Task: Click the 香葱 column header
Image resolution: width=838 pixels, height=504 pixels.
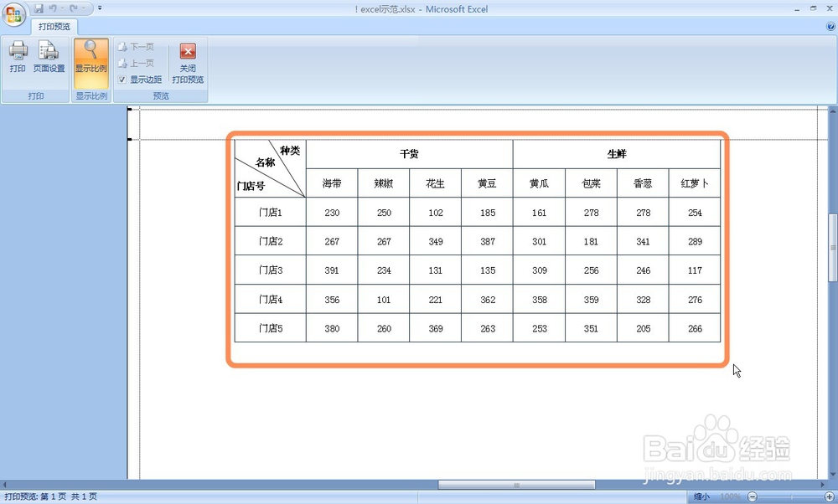Action: (x=643, y=183)
